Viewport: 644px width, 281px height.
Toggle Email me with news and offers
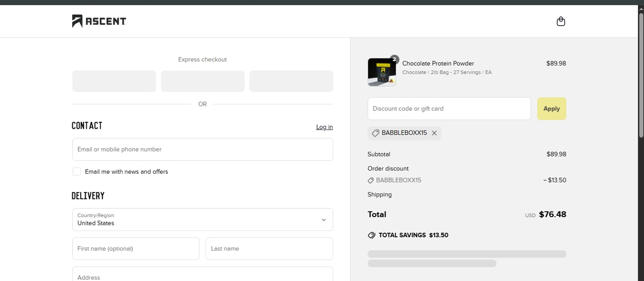[x=76, y=172]
